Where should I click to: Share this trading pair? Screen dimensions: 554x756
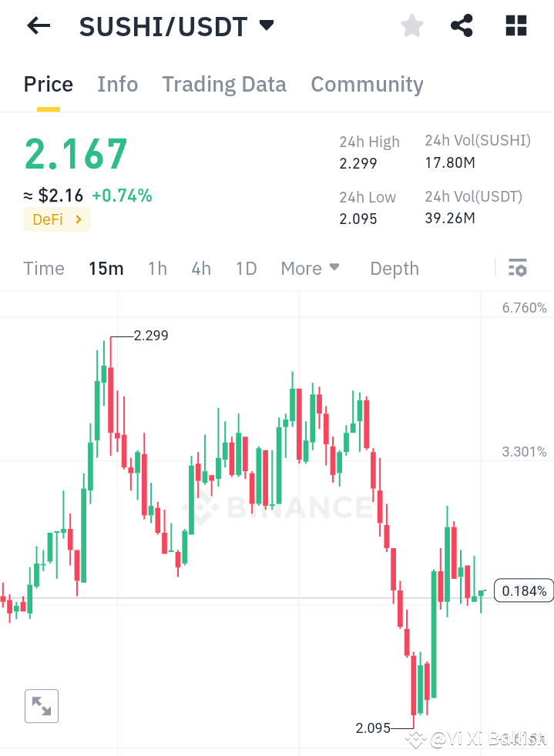click(462, 25)
